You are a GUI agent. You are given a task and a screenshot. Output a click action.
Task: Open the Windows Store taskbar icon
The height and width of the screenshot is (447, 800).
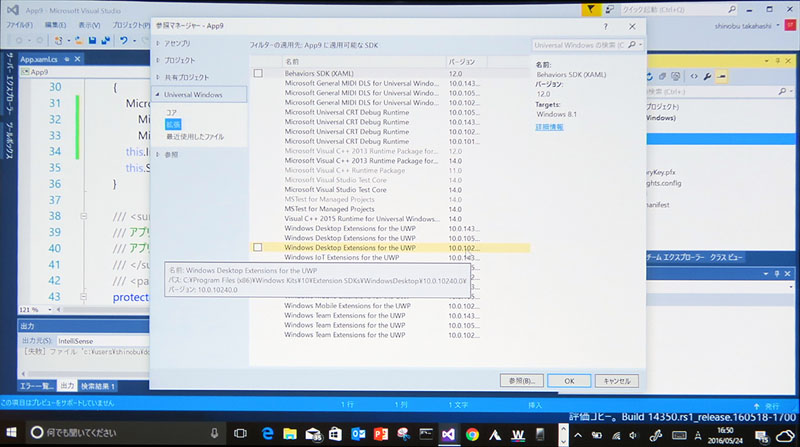tap(335, 434)
